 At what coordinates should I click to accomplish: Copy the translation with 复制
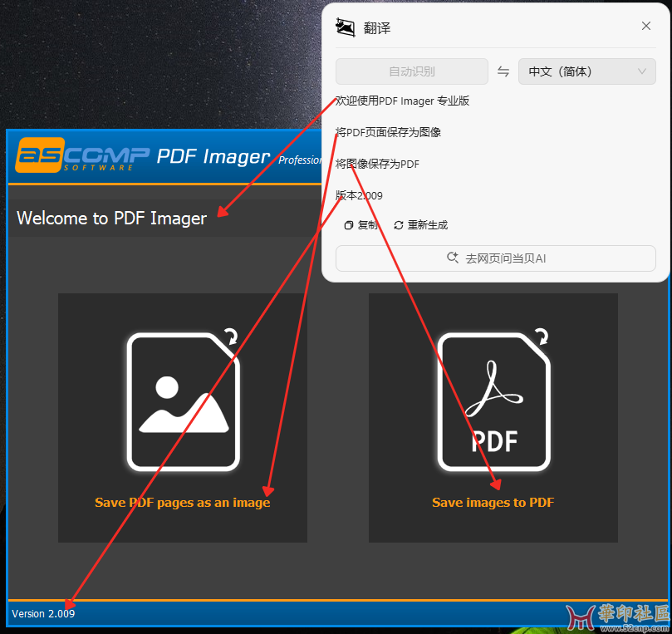[x=361, y=225]
